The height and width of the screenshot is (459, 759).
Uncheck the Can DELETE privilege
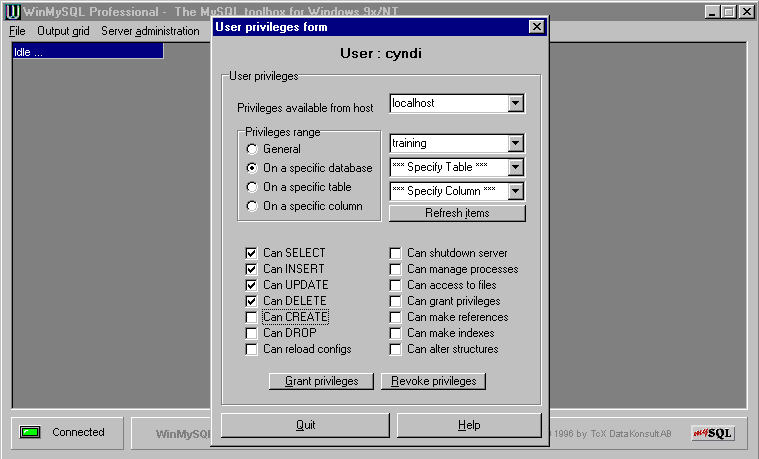click(x=251, y=301)
